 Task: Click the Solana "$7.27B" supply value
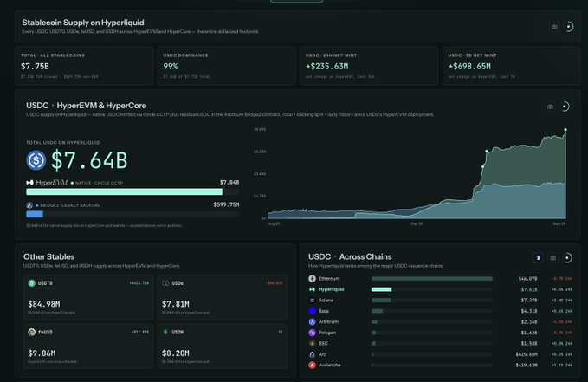529,301
